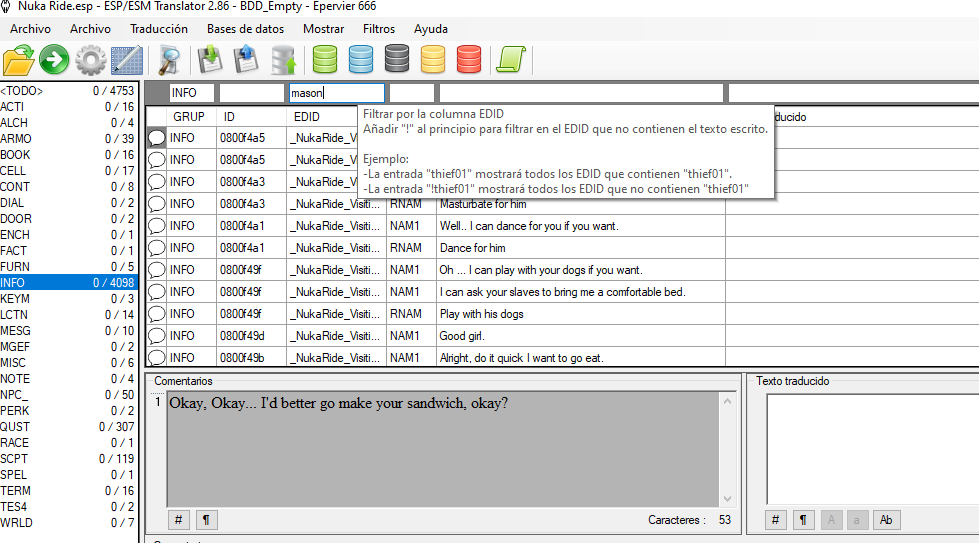Click the export document up-arrow icon
The height and width of the screenshot is (543, 979).
[246, 60]
